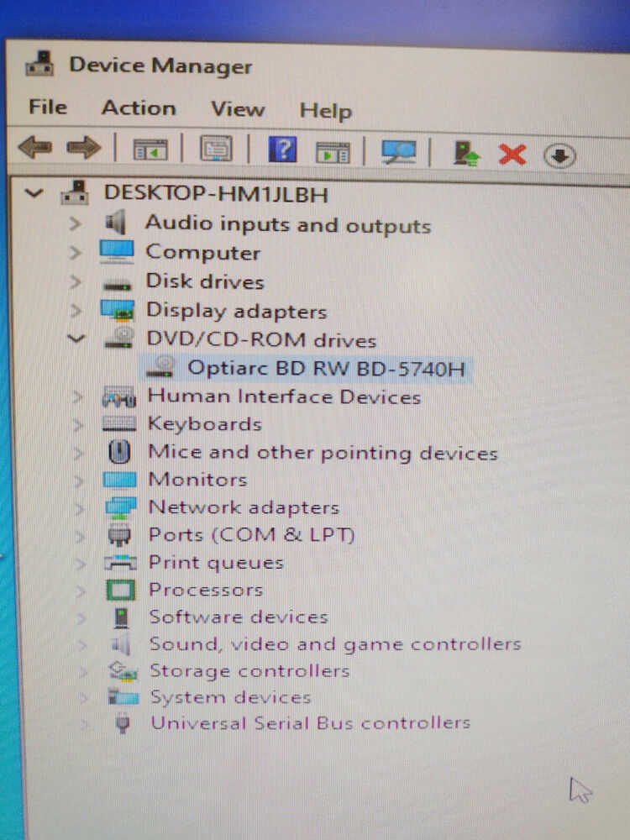Click the Monitors category icon

[x=119, y=480]
